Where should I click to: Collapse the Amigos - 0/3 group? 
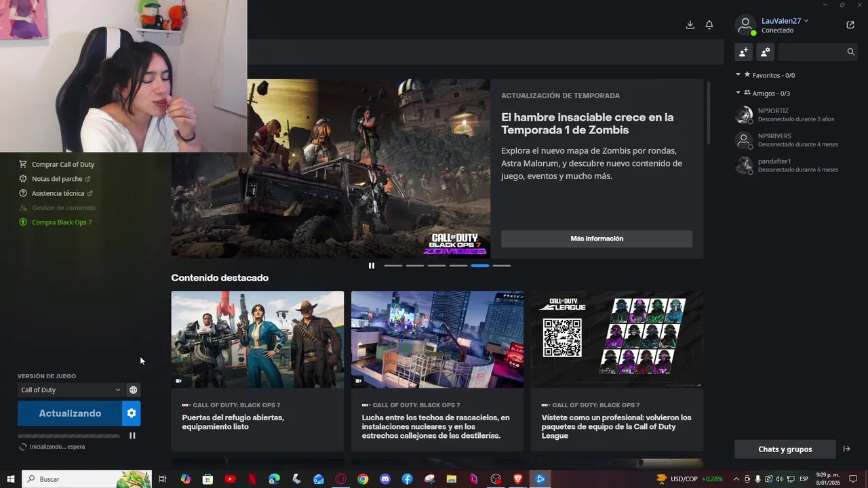click(x=738, y=94)
